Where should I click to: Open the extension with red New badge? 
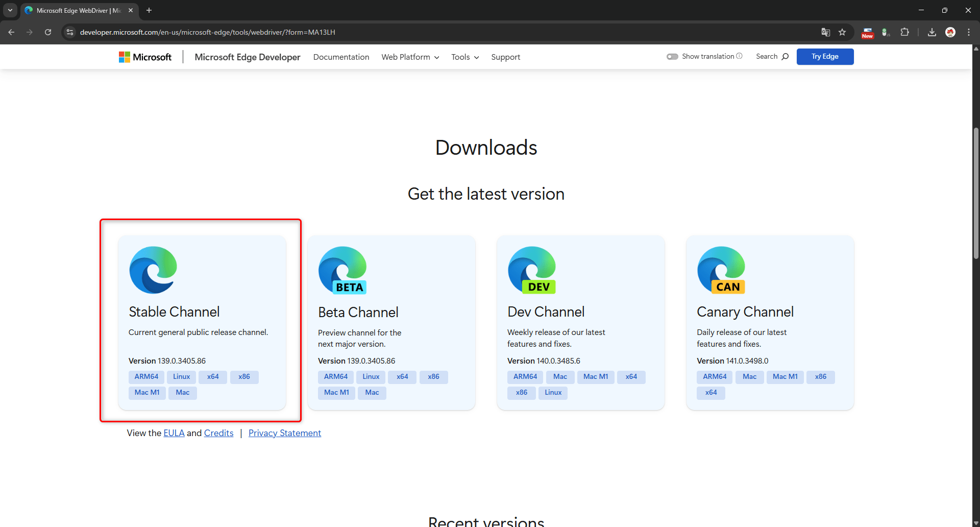click(x=867, y=33)
